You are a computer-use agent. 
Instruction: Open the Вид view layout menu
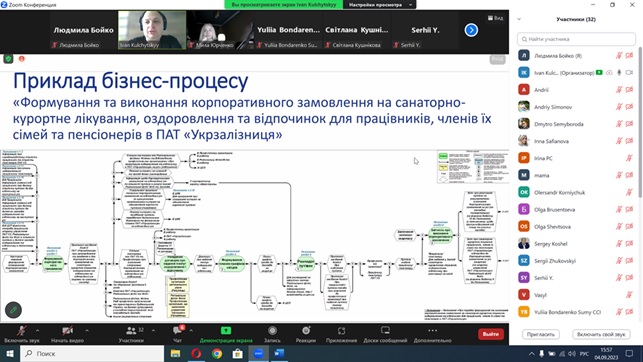pyautogui.click(x=495, y=18)
